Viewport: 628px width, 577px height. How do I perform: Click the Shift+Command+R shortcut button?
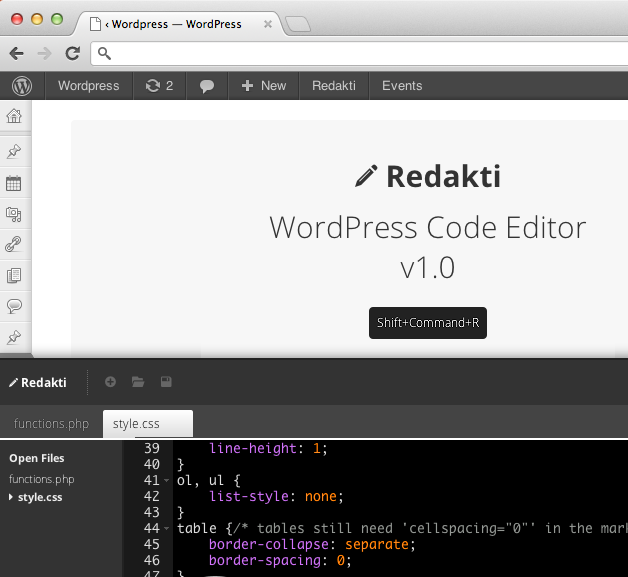(x=428, y=323)
